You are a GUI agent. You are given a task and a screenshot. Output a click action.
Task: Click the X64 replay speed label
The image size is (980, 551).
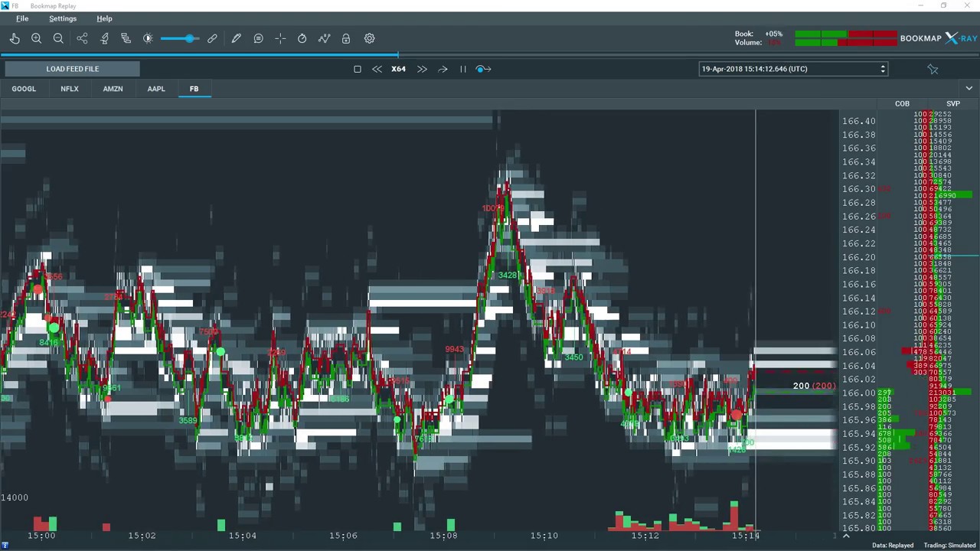399,69
